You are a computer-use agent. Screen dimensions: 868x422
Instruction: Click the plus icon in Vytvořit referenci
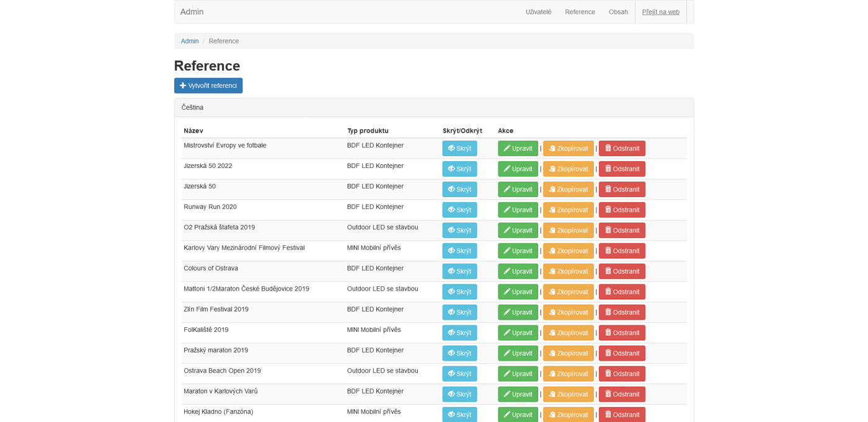pos(183,86)
